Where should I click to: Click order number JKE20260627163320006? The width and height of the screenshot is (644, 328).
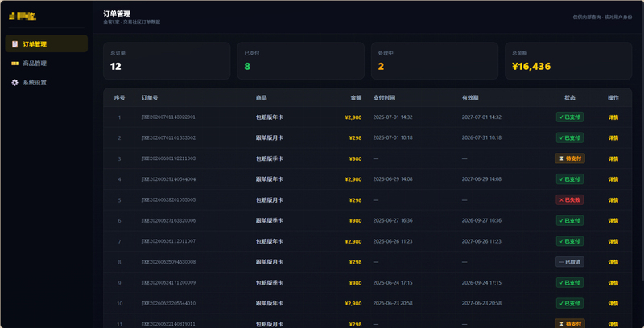168,220
